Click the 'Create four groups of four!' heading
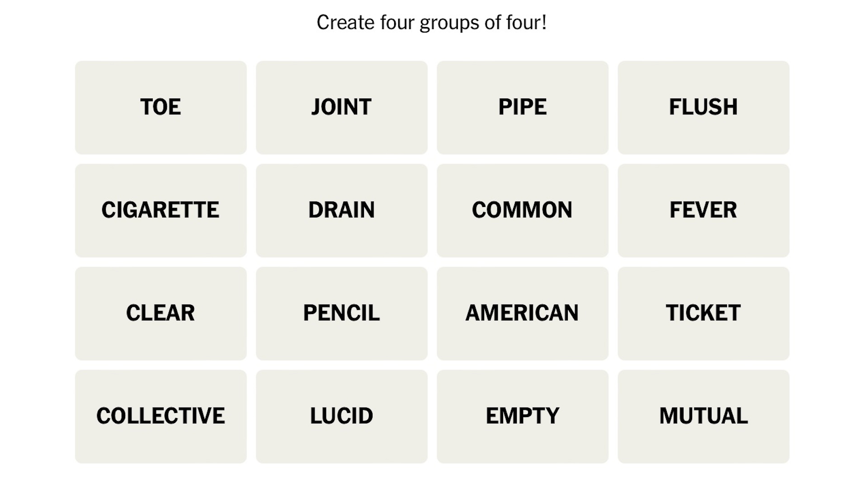The image size is (868, 488). click(x=432, y=22)
